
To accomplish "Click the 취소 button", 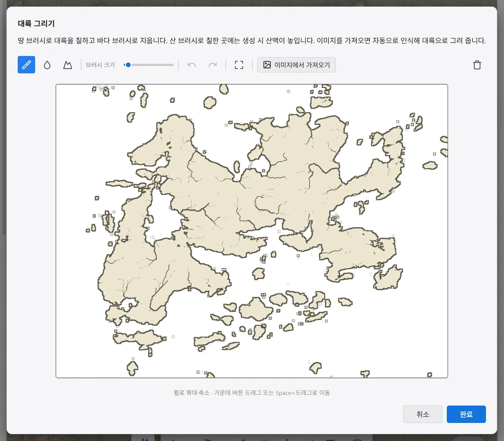I will pyautogui.click(x=423, y=414).
